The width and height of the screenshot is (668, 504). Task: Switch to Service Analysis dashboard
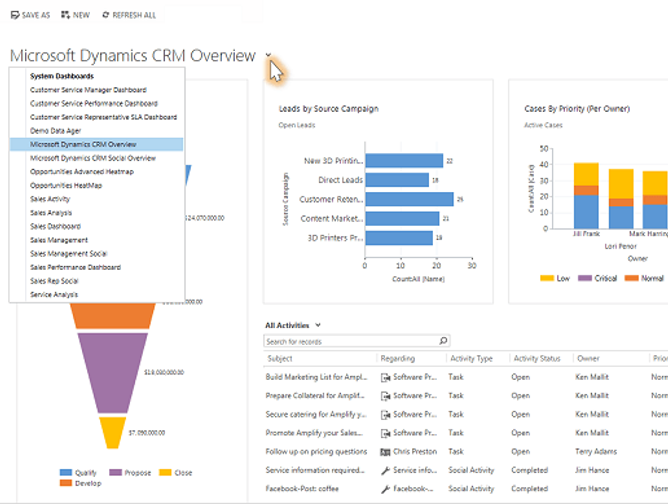(x=55, y=295)
